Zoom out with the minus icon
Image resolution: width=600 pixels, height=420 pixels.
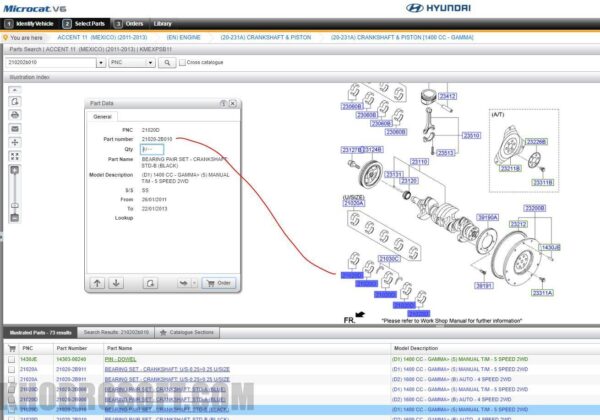15,218
